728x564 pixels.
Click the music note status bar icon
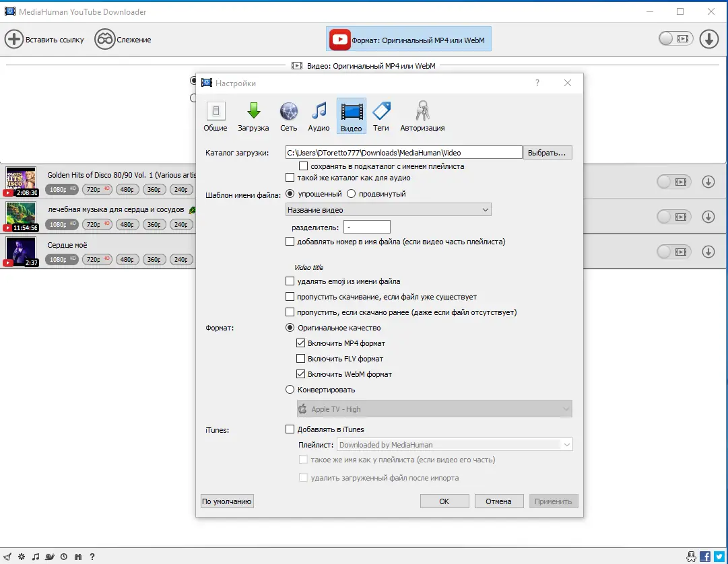[x=35, y=557]
